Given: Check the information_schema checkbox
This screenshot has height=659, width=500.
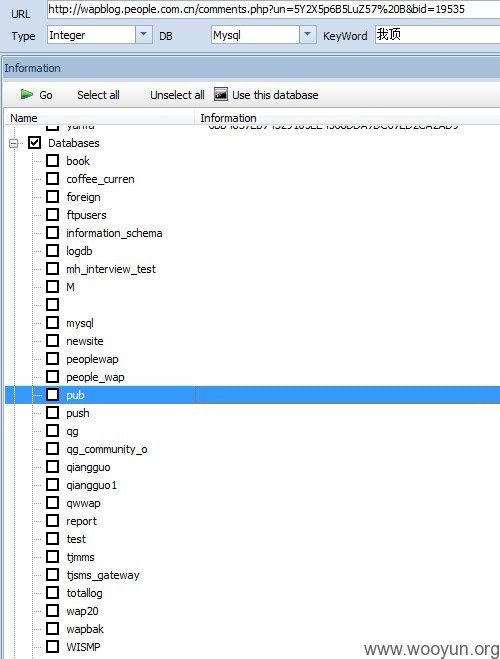Looking at the screenshot, I should [53, 232].
